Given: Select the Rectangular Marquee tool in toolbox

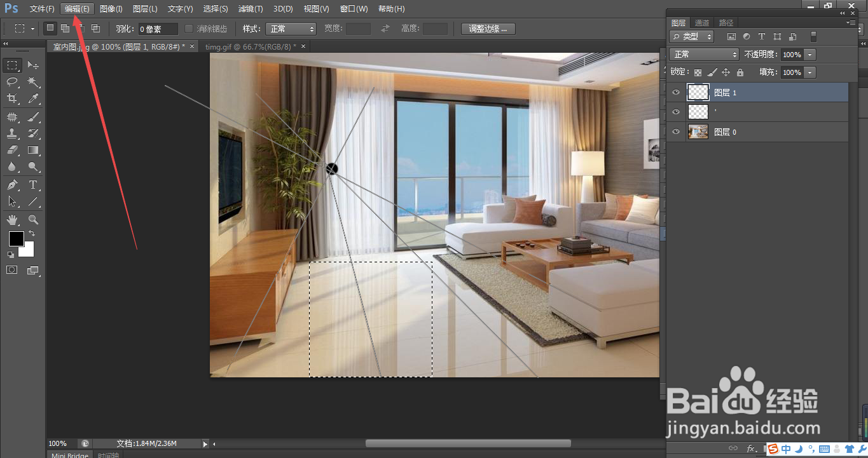Looking at the screenshot, I should pos(12,65).
